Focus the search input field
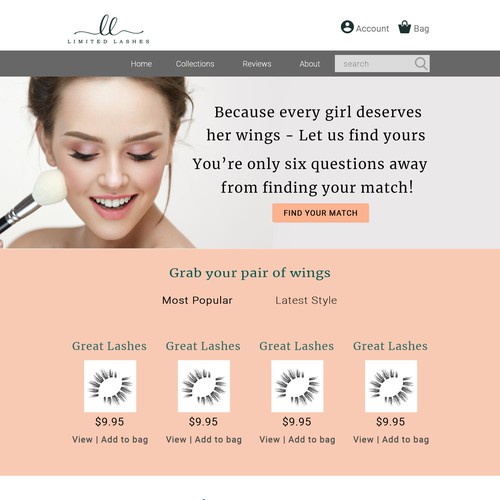Image resolution: width=500 pixels, height=500 pixels. point(382,64)
